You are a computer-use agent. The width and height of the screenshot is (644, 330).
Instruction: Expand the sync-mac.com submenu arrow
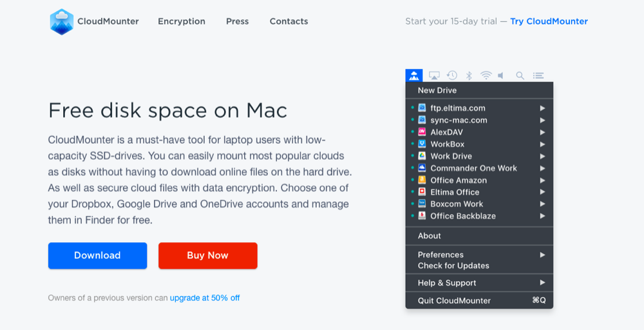click(542, 120)
